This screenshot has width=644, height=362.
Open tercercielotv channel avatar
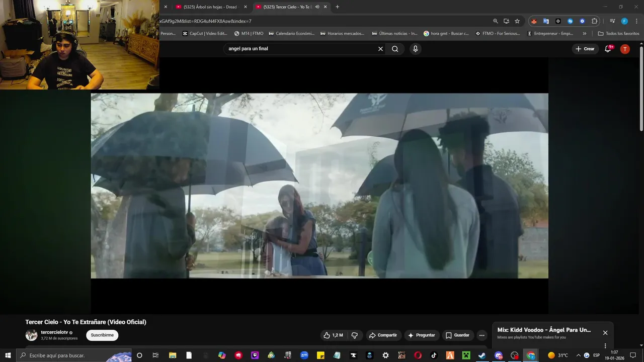[x=32, y=335]
